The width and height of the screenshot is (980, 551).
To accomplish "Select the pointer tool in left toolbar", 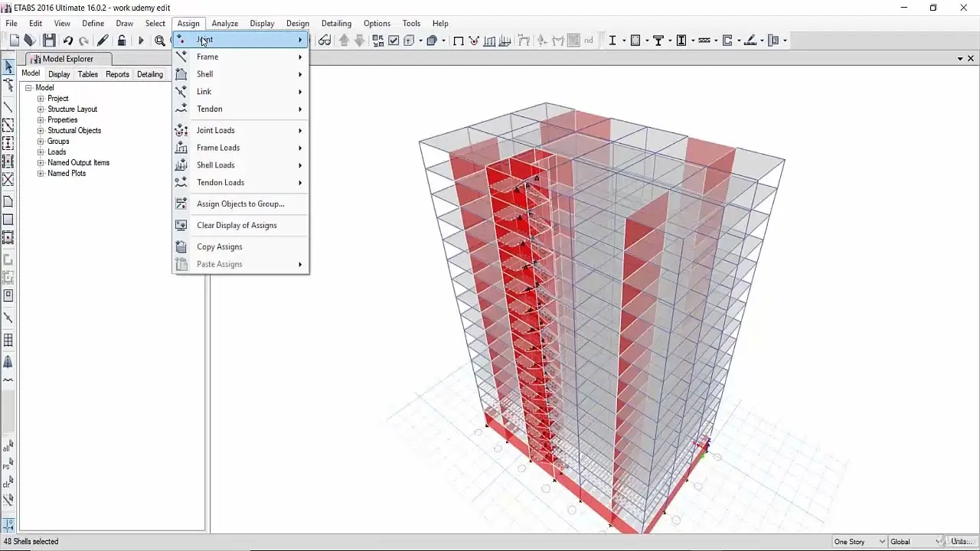I will pos(8,67).
